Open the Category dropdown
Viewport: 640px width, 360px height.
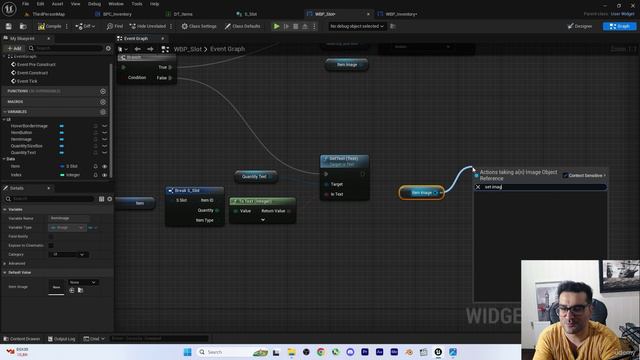coord(69,254)
